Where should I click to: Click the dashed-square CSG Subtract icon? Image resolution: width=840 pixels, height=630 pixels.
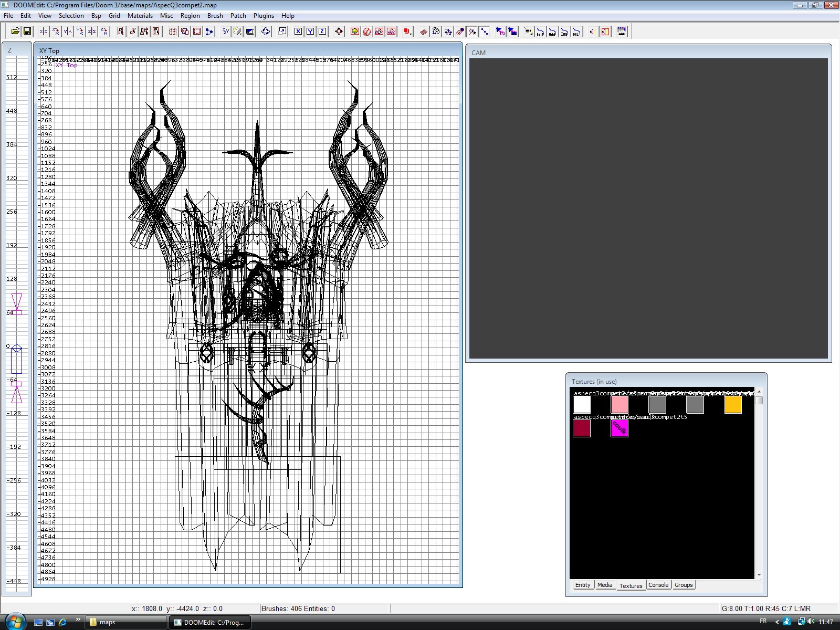(172, 31)
